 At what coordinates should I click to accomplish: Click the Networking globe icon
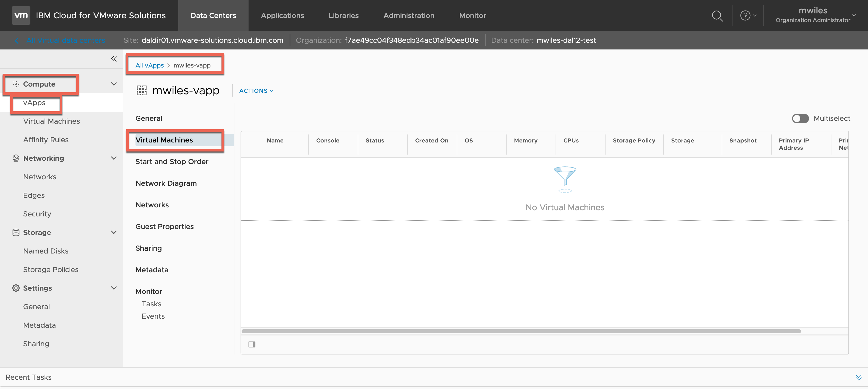click(15, 158)
